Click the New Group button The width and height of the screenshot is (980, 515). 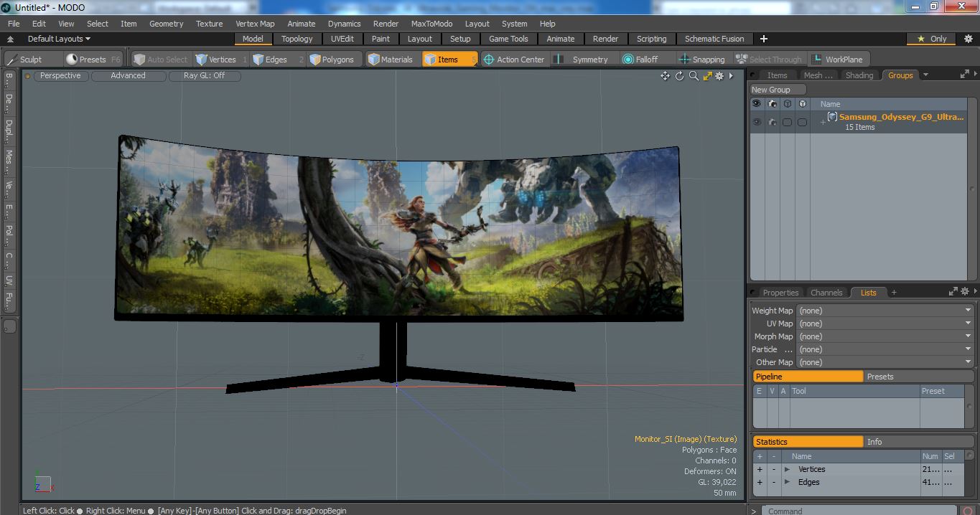[x=778, y=90]
